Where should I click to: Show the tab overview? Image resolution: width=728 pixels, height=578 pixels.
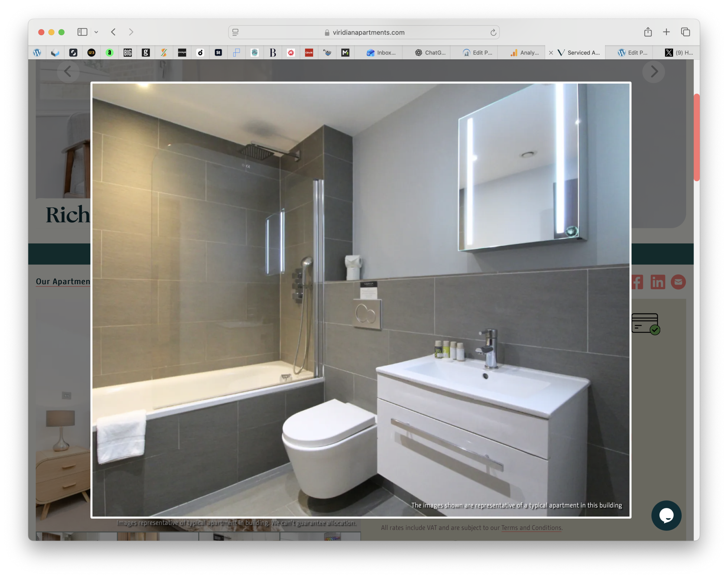coord(685,32)
